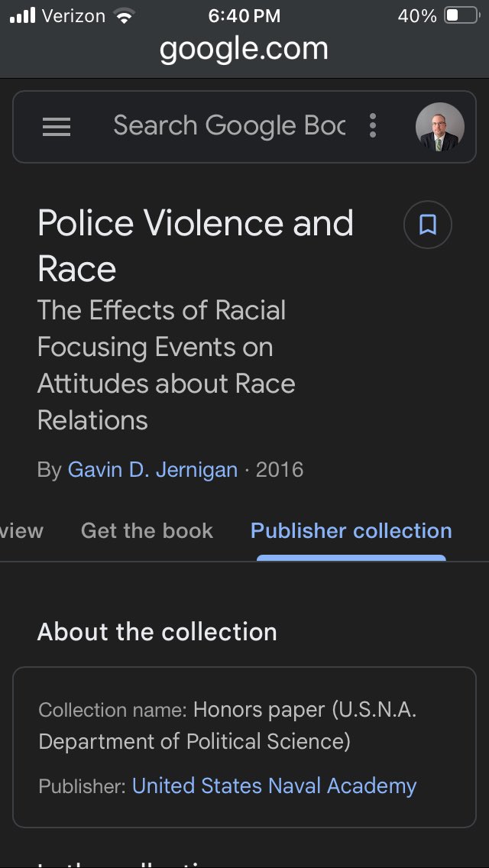Viewport: 489px width, 868px height.
Task: Tap the Search Google Books field
Action: click(x=229, y=125)
